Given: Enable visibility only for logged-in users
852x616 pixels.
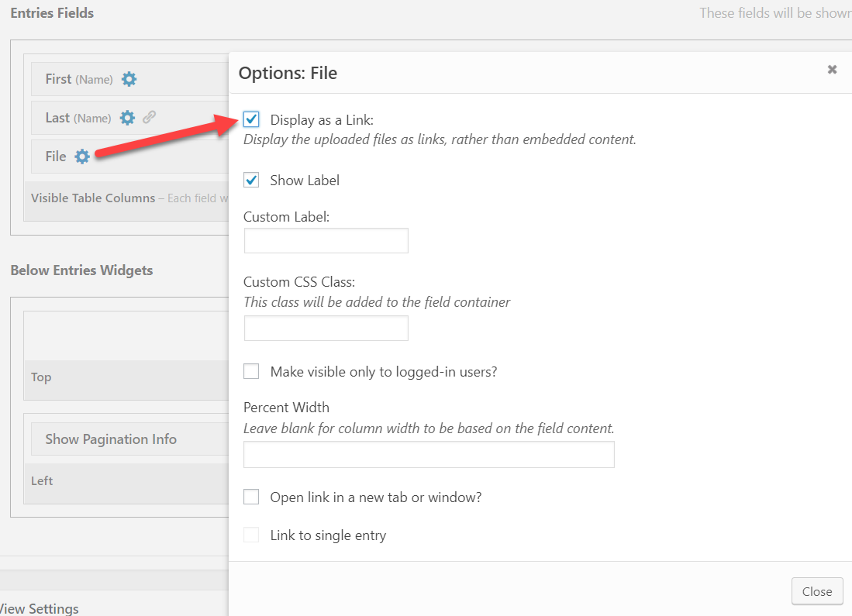Looking at the screenshot, I should [251, 371].
